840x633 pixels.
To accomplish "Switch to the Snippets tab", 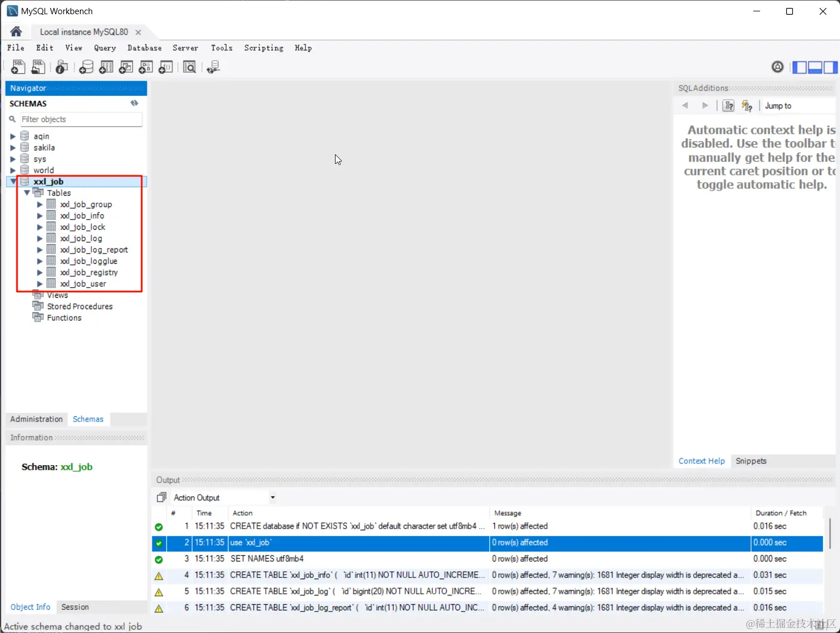I will click(x=751, y=461).
